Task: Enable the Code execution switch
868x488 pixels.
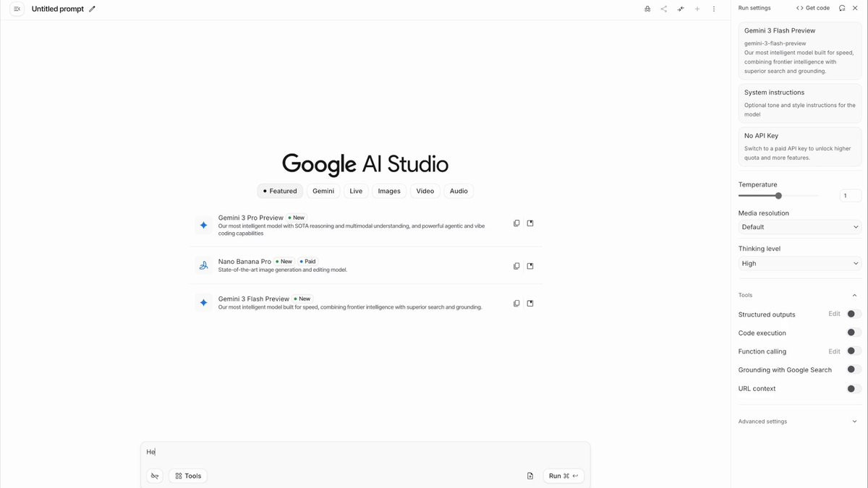Action: click(854, 333)
